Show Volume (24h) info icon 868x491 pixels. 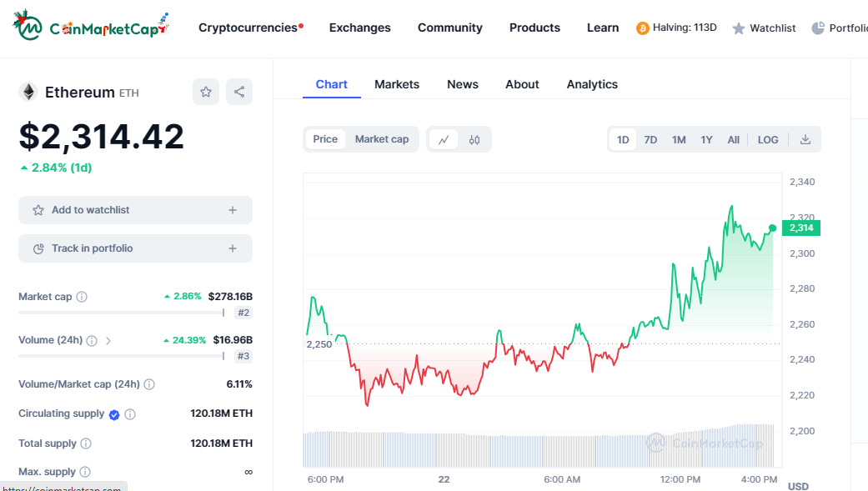pos(92,340)
